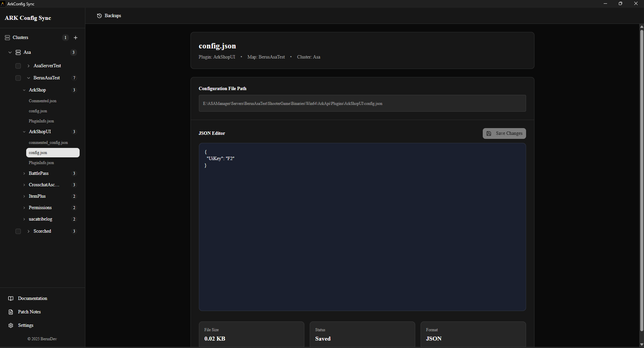Check the BerusAsaTest checkbox
Screen dimensions: 644x348
pos(18,78)
